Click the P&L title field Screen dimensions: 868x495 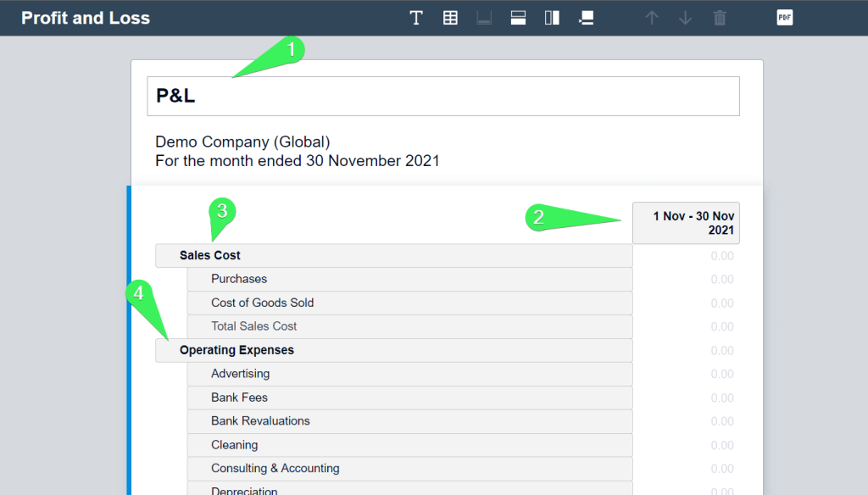click(442, 97)
